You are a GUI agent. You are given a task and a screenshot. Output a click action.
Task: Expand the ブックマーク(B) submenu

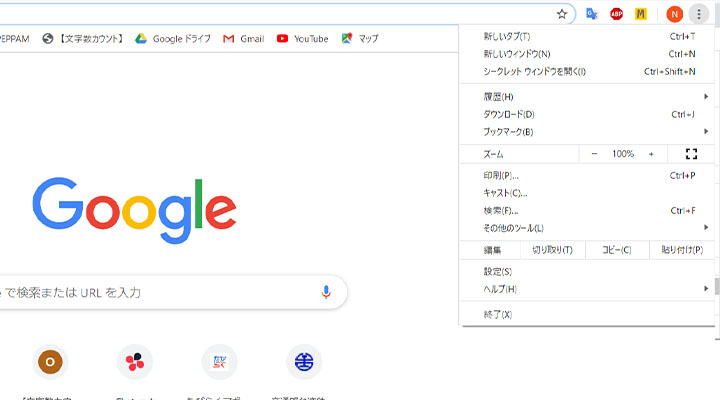587,131
